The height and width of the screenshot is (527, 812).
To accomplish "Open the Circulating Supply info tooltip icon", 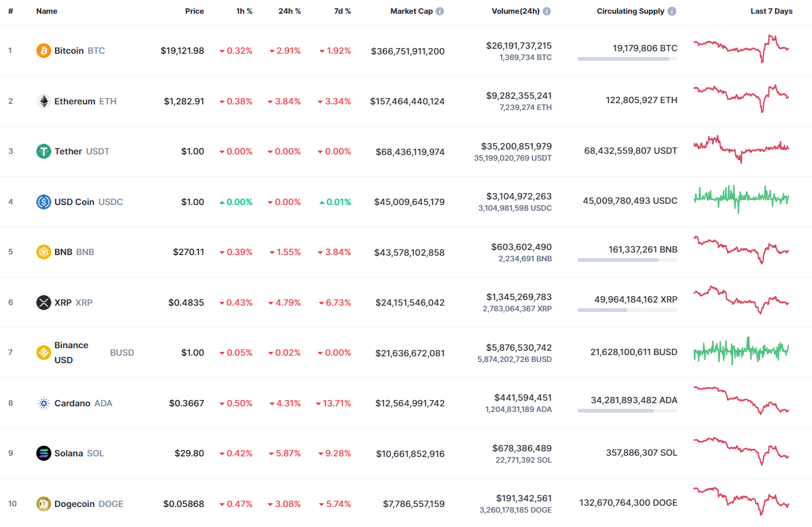I will (x=672, y=11).
